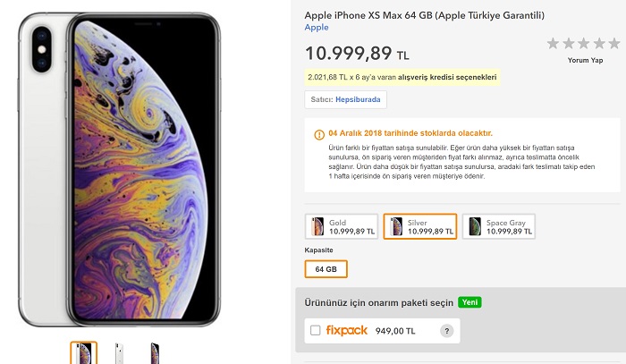
Task: Click the fifth rating star
Action: tap(614, 43)
